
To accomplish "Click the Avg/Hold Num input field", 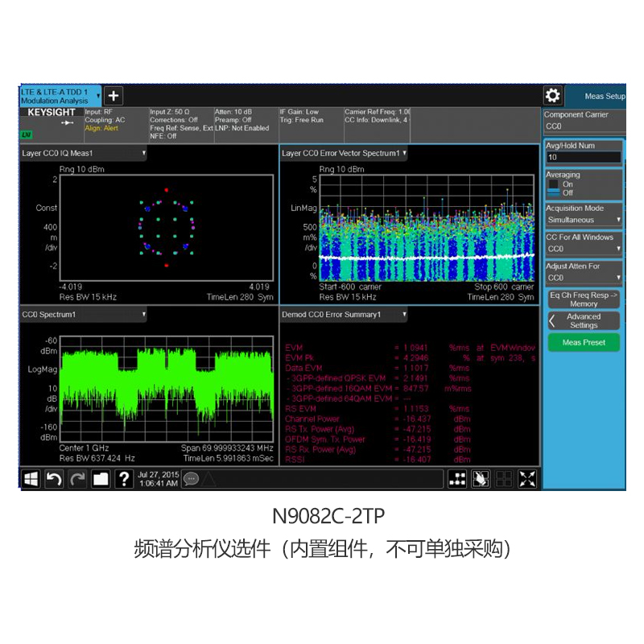I will pos(583,157).
